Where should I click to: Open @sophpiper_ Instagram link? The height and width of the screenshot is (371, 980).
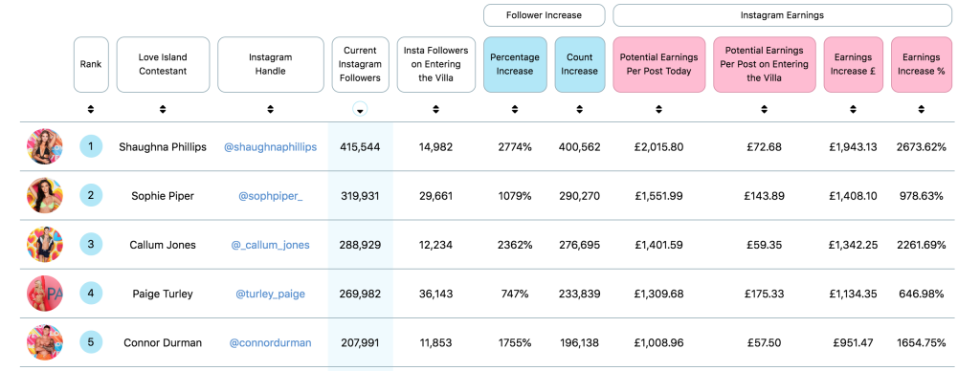(x=270, y=196)
